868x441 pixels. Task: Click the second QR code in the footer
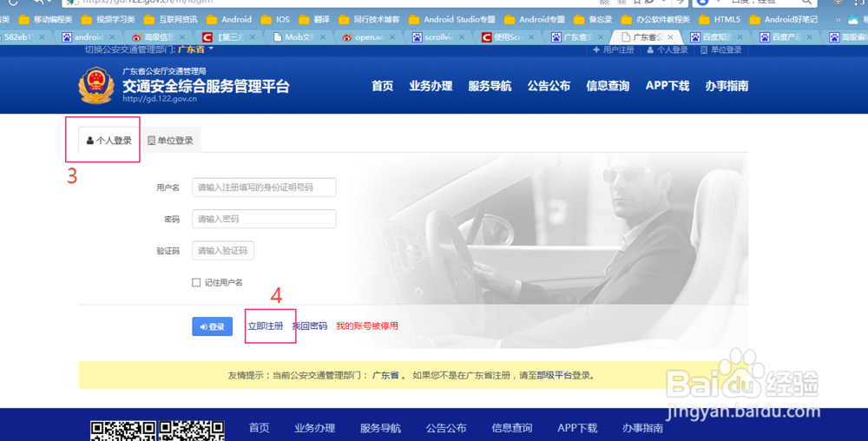pos(192,431)
